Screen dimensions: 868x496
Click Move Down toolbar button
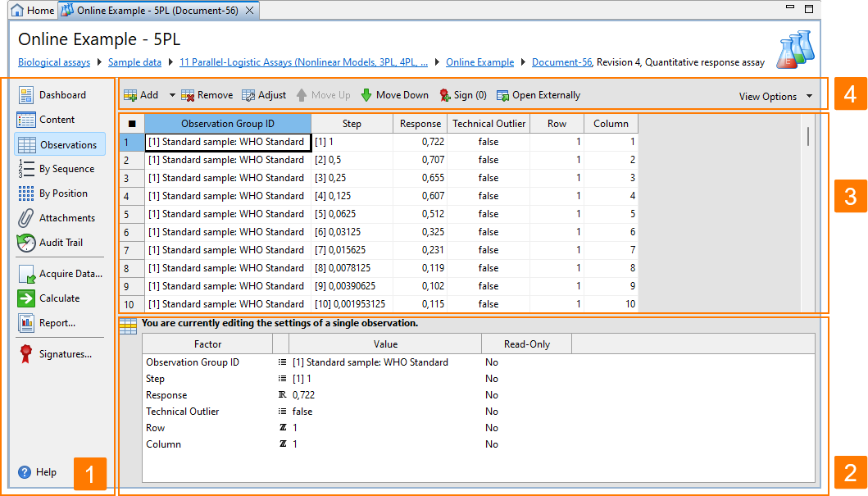(x=395, y=95)
